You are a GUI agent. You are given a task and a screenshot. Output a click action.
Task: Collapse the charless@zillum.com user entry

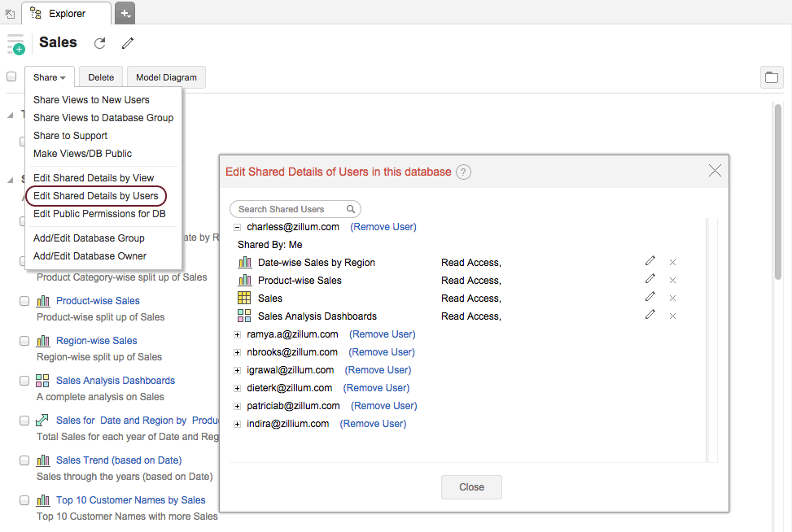238,227
